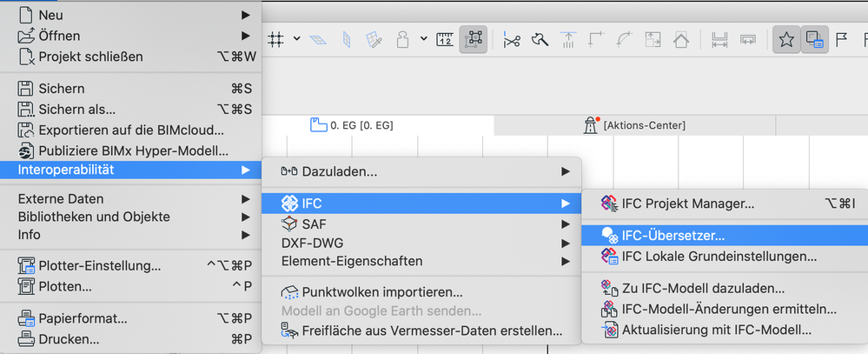Select Aktualisierung mit IFC-Modell
The image size is (868, 354).
pos(716,330)
